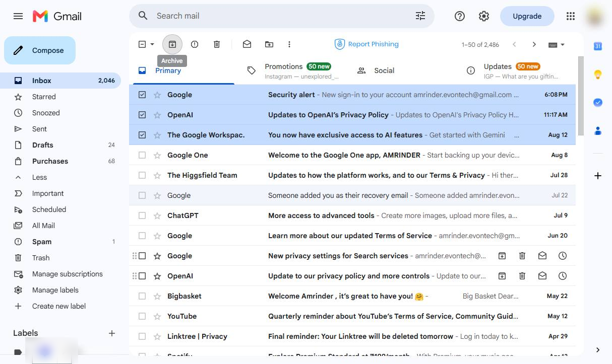The image size is (612, 364).
Task: Open the Support help icon
Action: (460, 16)
